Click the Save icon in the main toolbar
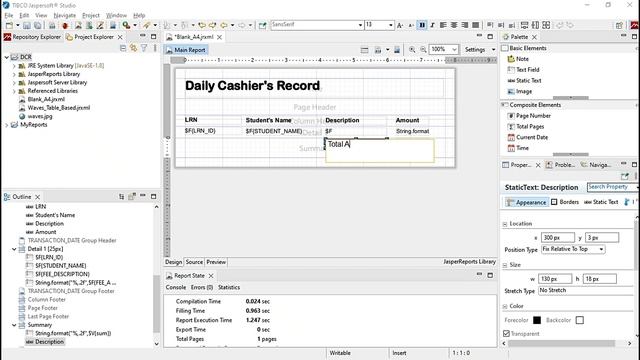 (27, 25)
